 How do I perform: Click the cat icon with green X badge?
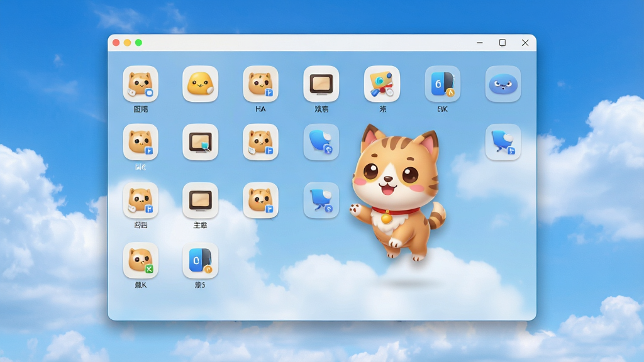140,260
